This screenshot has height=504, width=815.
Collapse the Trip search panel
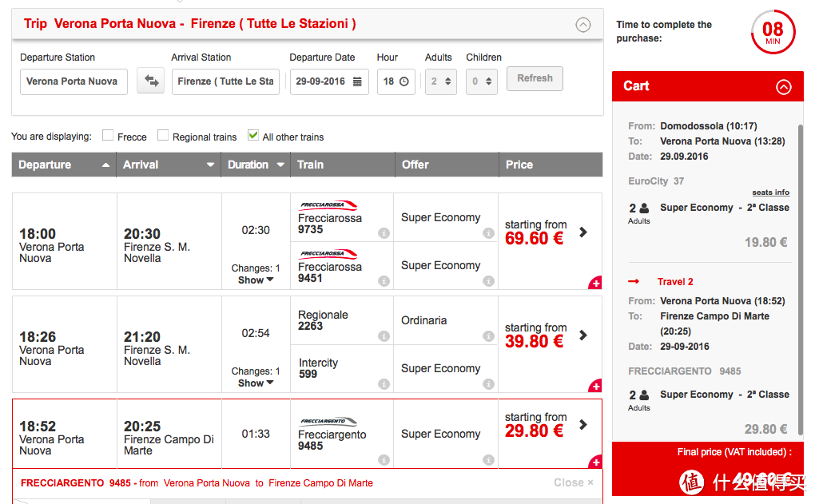[583, 25]
